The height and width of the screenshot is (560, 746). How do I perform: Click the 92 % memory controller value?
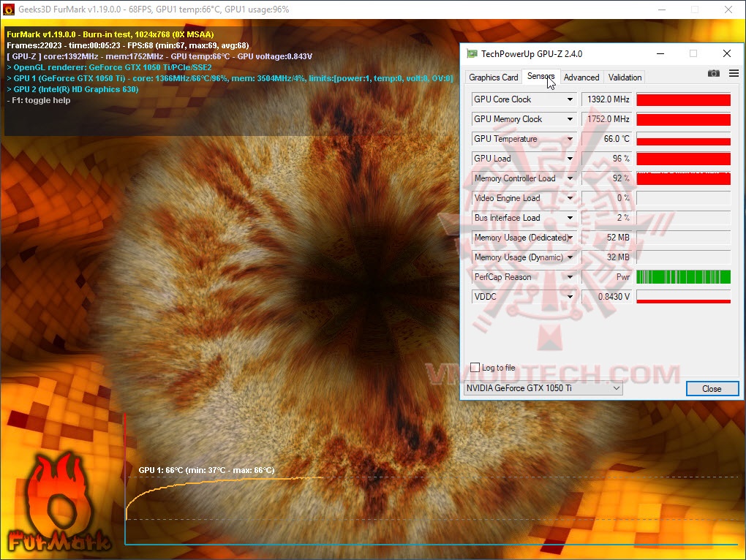(607, 178)
